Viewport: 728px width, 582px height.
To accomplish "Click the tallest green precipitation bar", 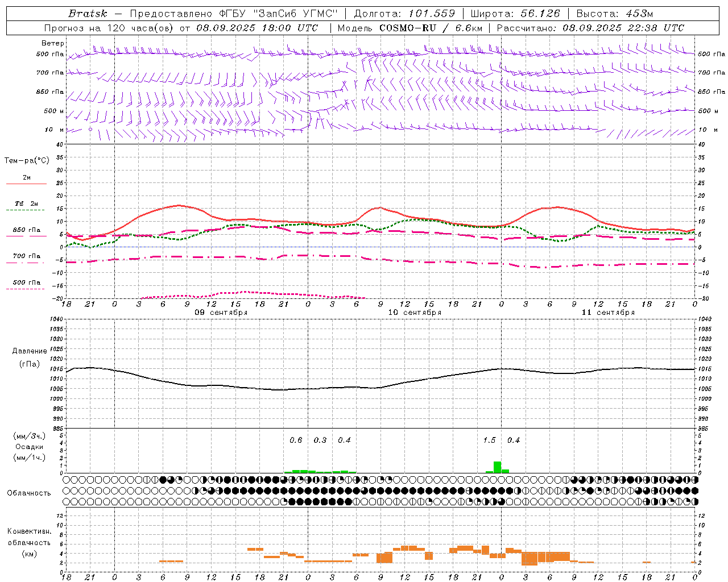I will [497, 467].
